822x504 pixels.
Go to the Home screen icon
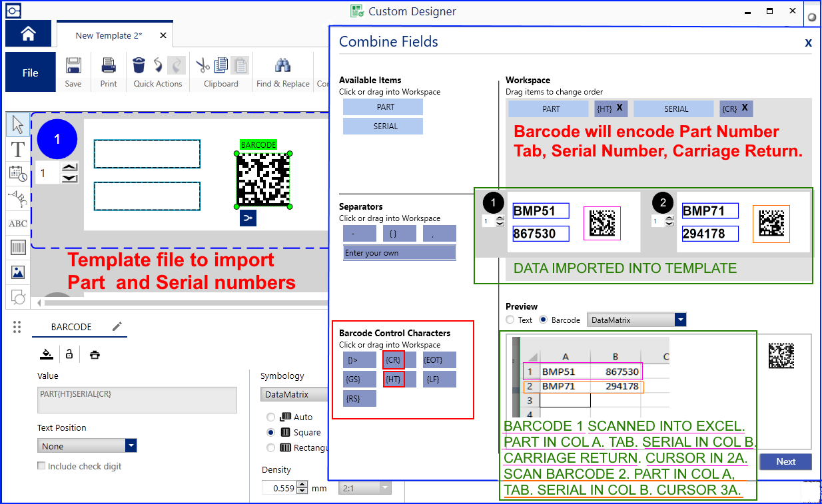click(x=29, y=34)
